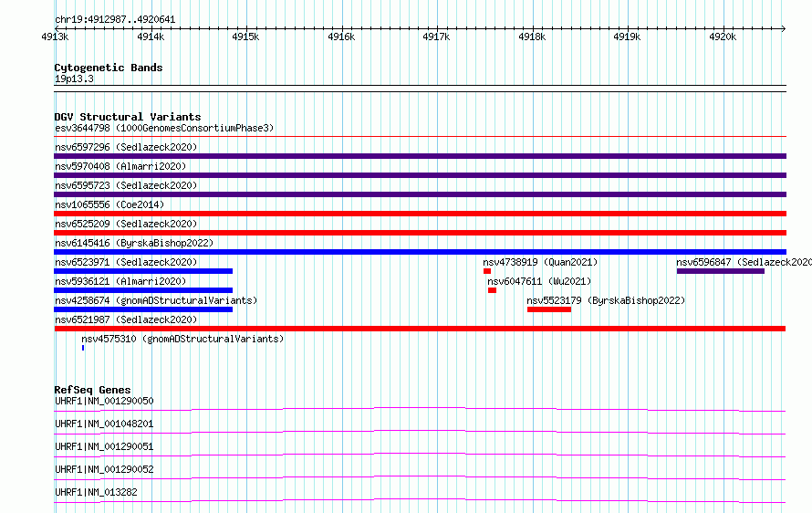Click the 4917k ruler tick label

pyautogui.click(x=436, y=37)
